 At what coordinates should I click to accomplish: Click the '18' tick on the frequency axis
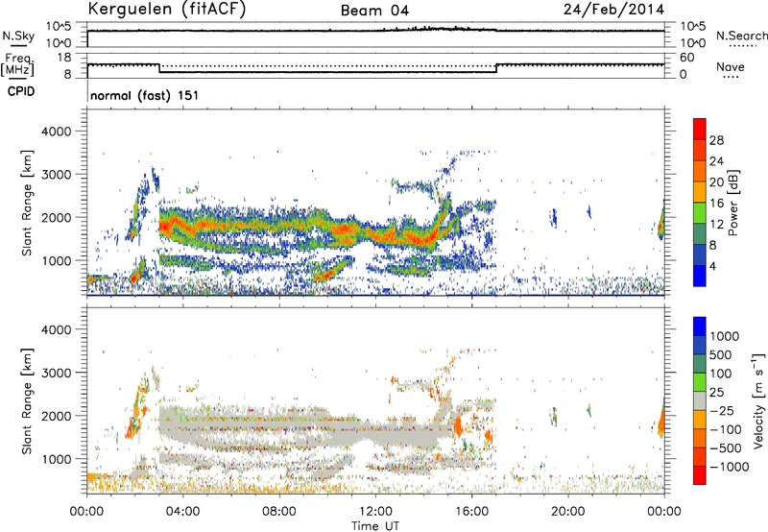[x=64, y=58]
